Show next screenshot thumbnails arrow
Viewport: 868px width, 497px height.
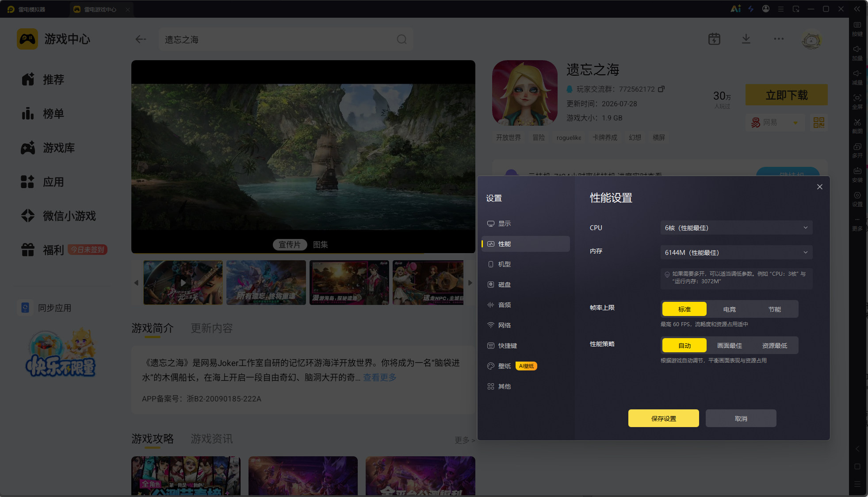470,283
